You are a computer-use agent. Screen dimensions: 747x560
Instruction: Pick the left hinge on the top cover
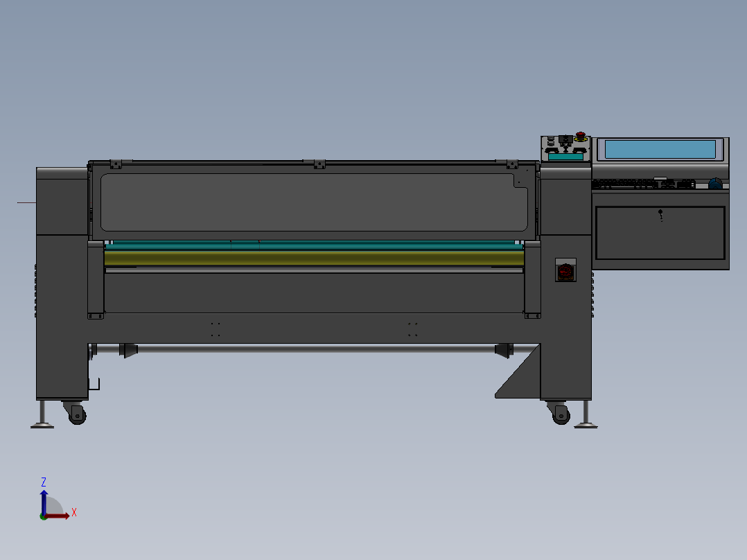[116, 164]
